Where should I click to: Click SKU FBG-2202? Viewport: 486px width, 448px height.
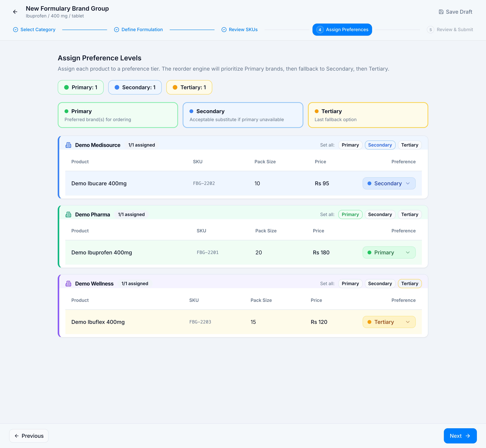(204, 184)
